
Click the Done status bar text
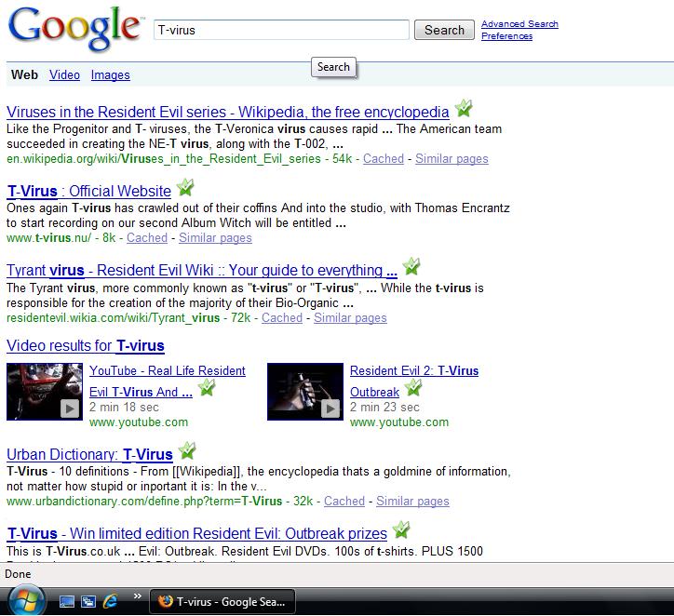(18, 574)
